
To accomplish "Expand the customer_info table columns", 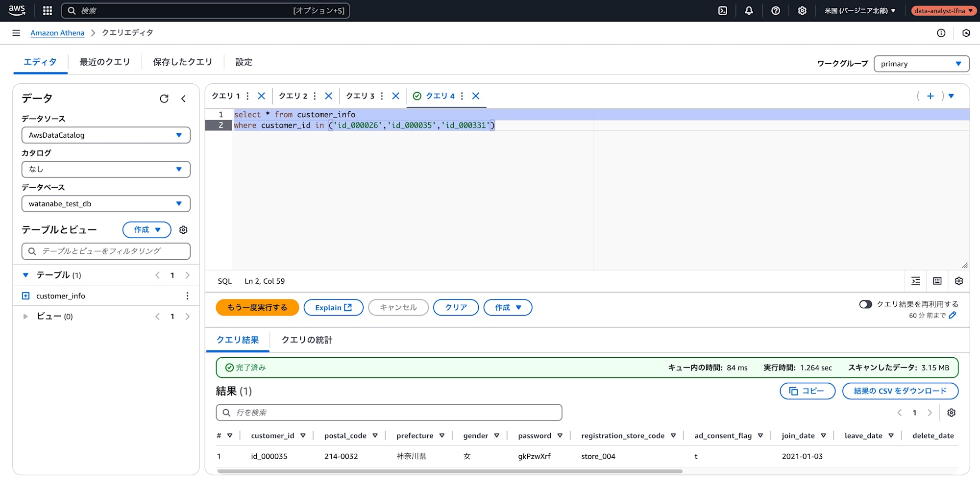I will point(25,296).
